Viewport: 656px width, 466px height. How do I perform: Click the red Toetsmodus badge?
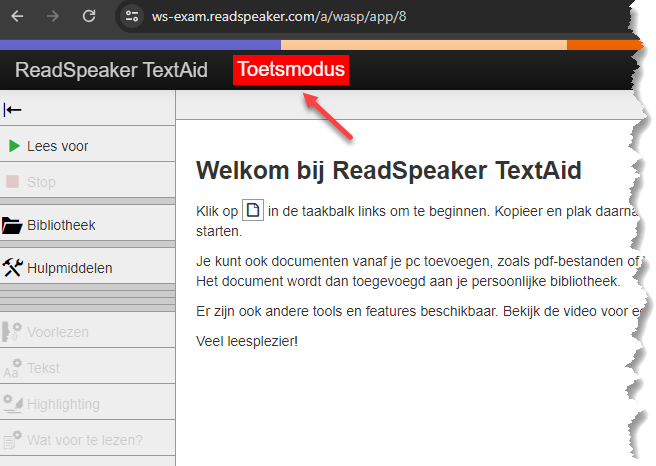tap(291, 70)
